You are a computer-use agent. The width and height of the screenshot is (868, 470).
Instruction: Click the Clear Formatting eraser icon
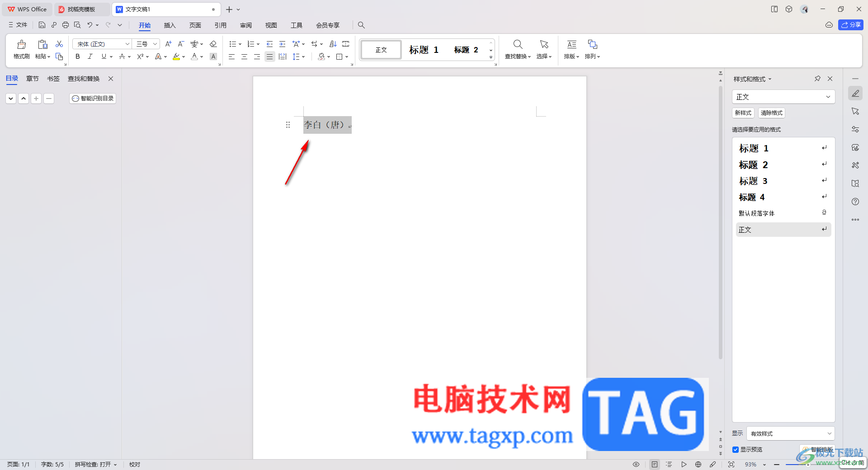tap(213, 44)
